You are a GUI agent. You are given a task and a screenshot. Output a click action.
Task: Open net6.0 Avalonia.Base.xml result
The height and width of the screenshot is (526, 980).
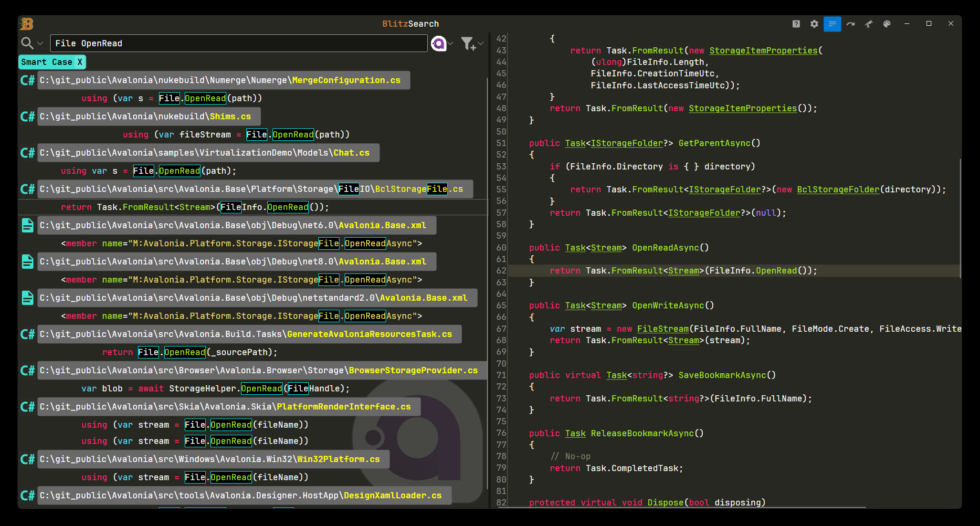[x=237, y=225]
